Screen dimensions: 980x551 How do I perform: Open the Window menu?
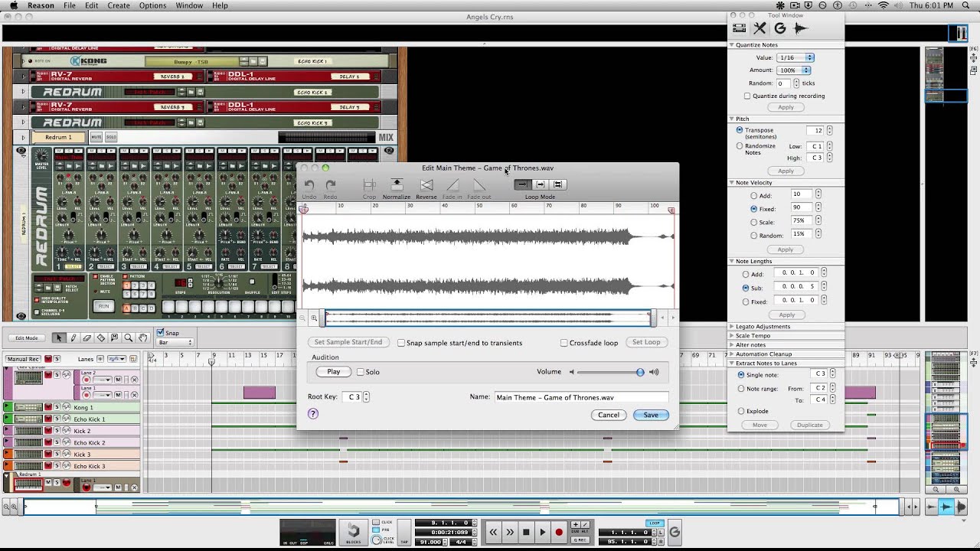(189, 5)
